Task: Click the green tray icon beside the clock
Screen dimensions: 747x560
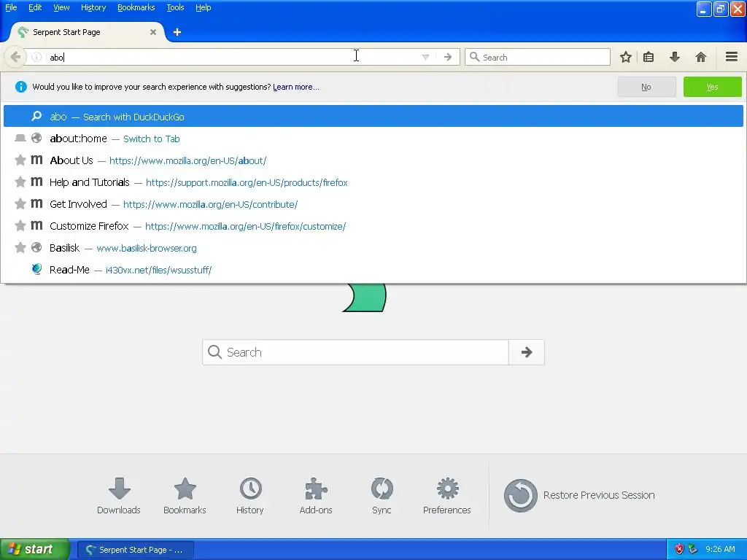Action: (x=693, y=549)
